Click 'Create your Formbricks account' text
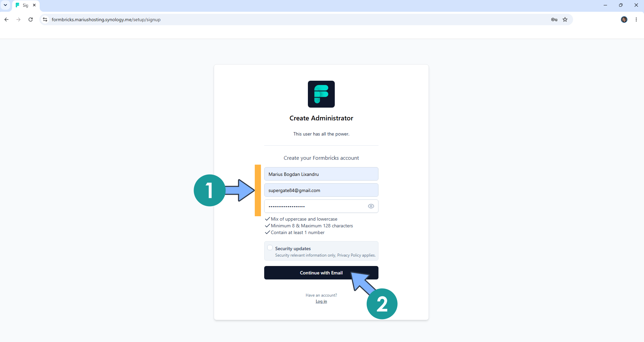 (321, 158)
